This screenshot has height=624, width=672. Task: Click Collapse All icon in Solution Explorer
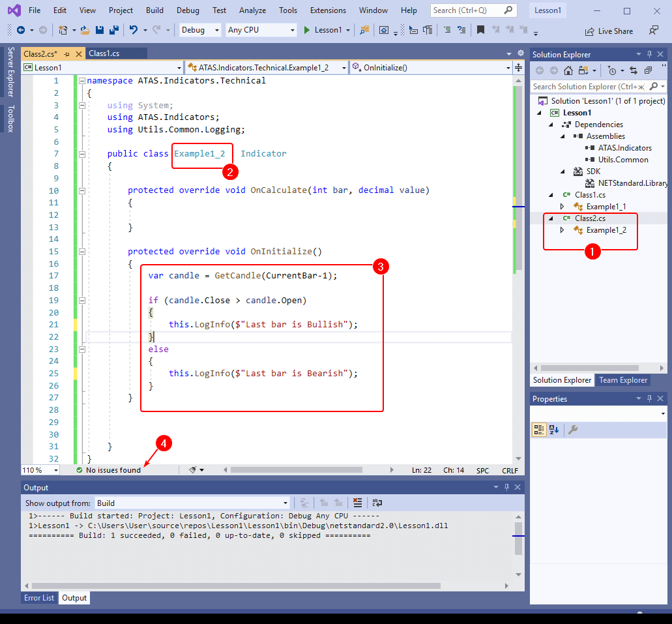point(648,70)
